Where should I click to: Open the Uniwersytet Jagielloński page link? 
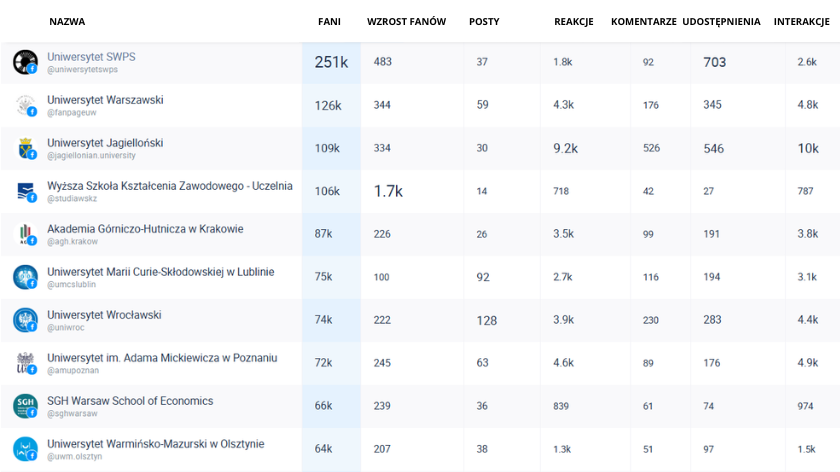[105, 143]
